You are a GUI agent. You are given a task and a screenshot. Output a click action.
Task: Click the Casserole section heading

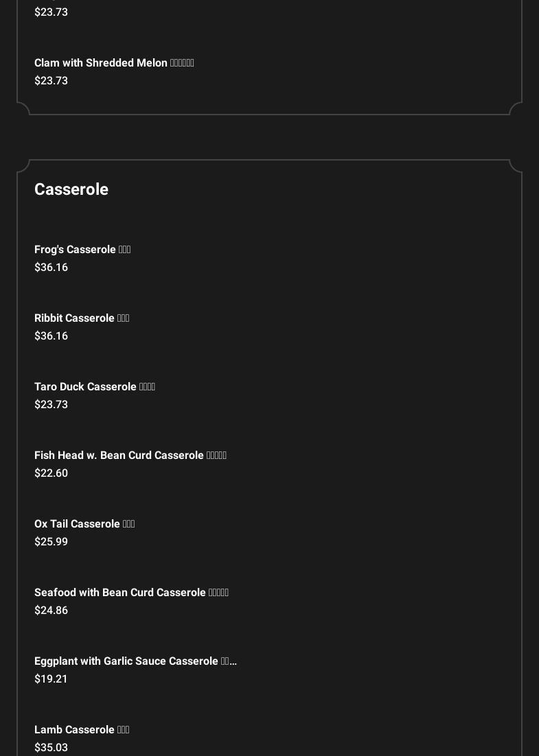pos(71,189)
